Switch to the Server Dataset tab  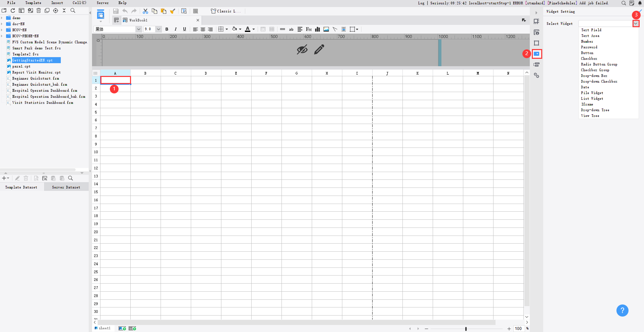(66, 187)
